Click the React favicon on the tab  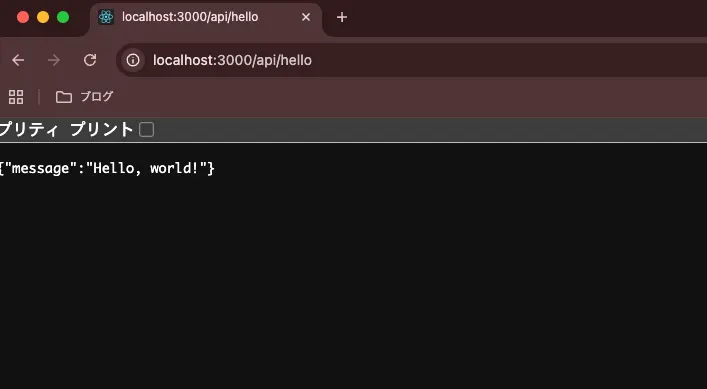(x=106, y=17)
